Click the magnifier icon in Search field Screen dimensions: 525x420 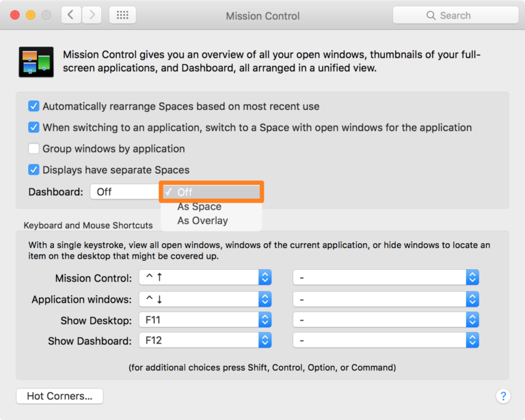point(431,16)
